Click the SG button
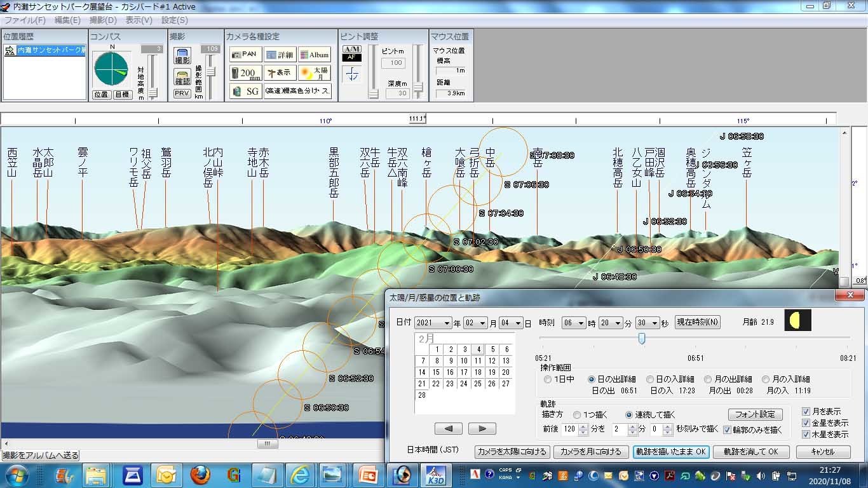Image resolution: width=868 pixels, height=488 pixels. click(245, 91)
